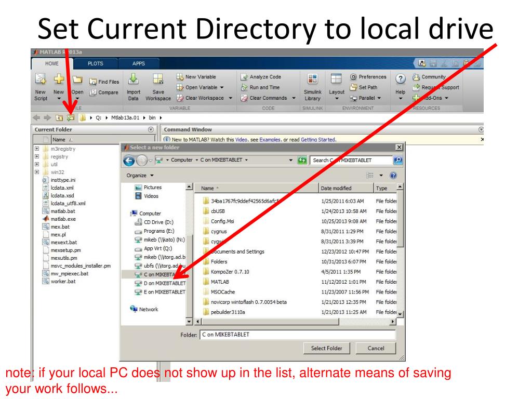Click the dialog help question icon

pyautogui.click(x=393, y=176)
